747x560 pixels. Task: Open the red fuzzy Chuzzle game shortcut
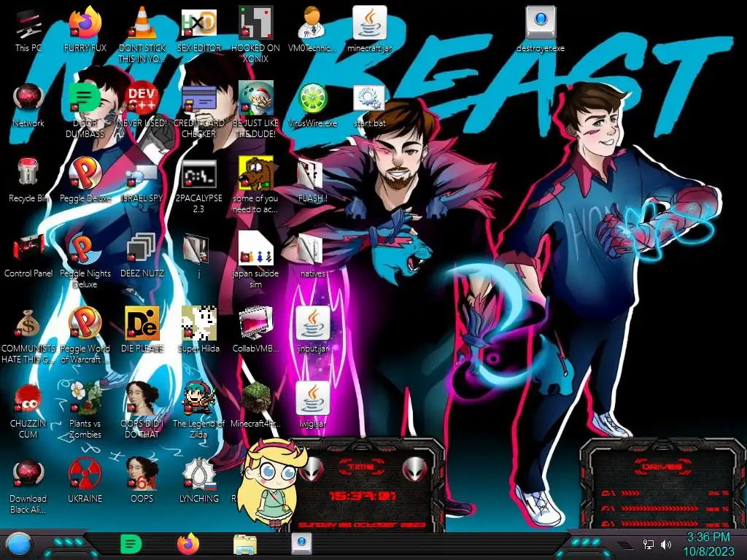[28, 410]
